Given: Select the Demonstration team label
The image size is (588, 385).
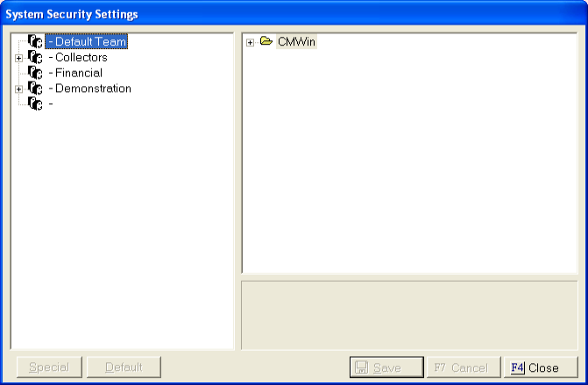Looking at the screenshot, I should point(93,89).
